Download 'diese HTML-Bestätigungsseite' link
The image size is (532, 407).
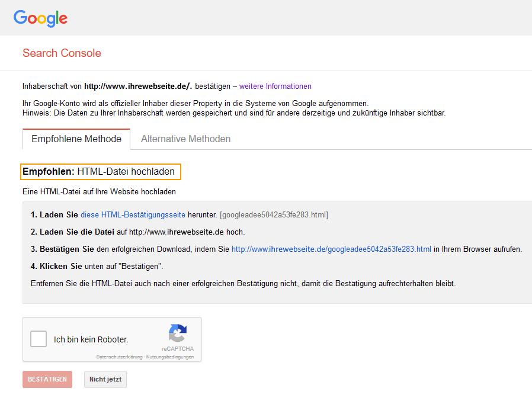(133, 214)
